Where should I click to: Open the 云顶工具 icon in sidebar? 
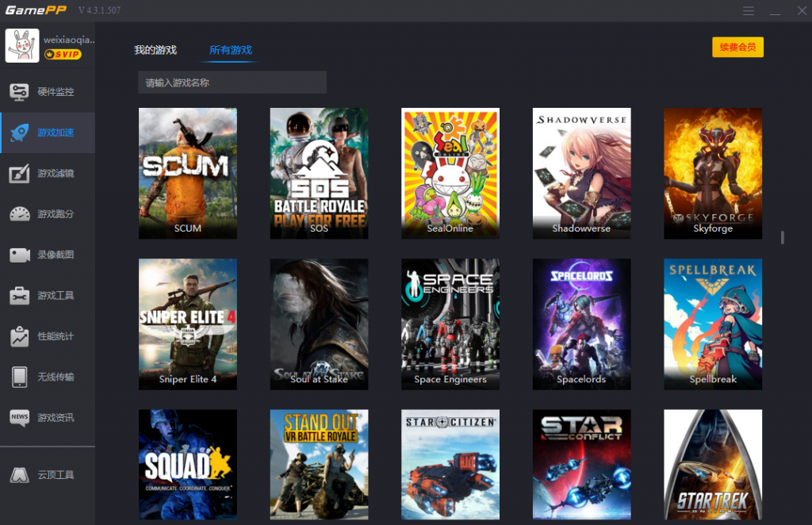[19, 475]
